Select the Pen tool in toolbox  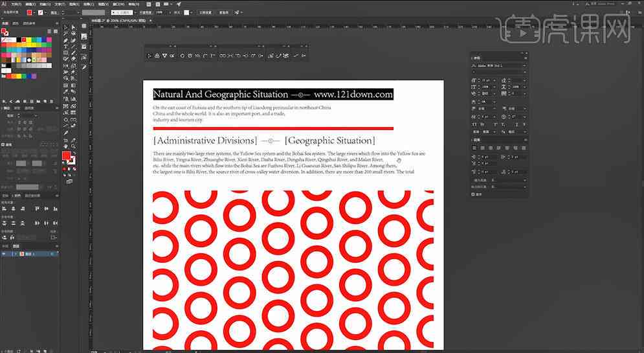point(65,40)
